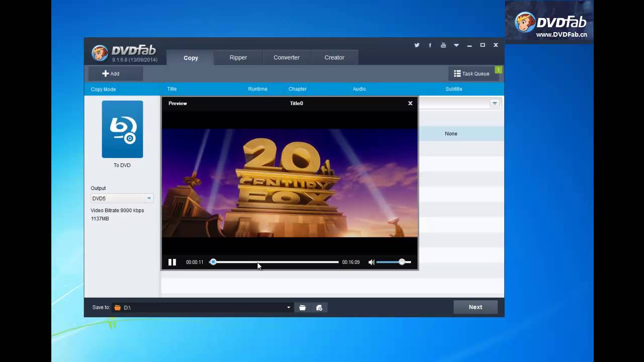Click the Copy Mode column header
This screenshot has height=362, width=644.
point(103,89)
